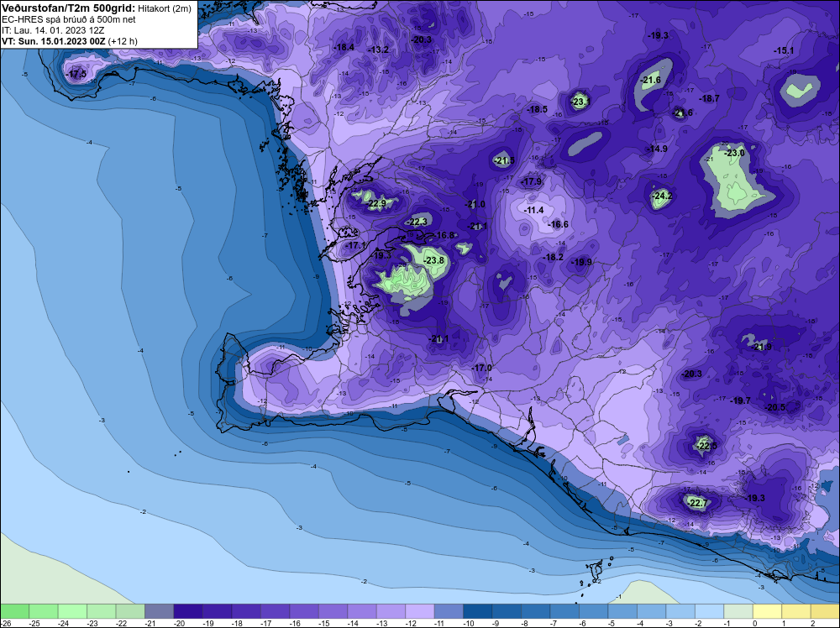Click the -20.5 temperature label
840x628 pixels.
click(x=775, y=407)
